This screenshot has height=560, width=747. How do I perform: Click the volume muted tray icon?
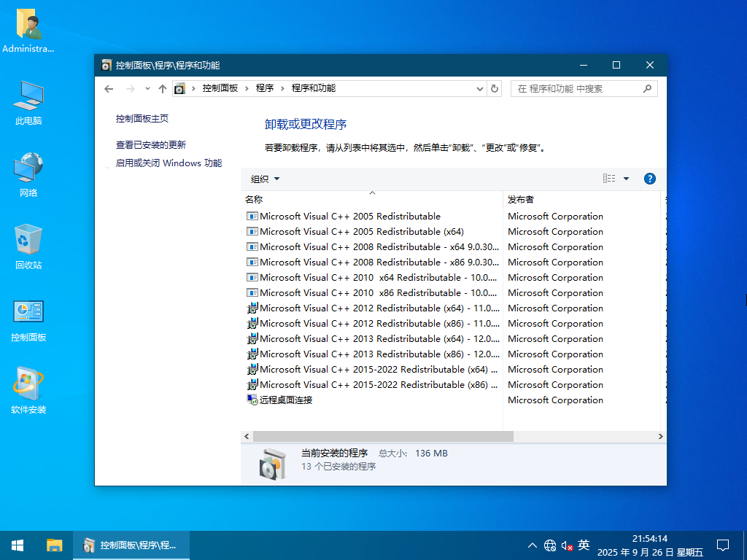click(x=567, y=545)
